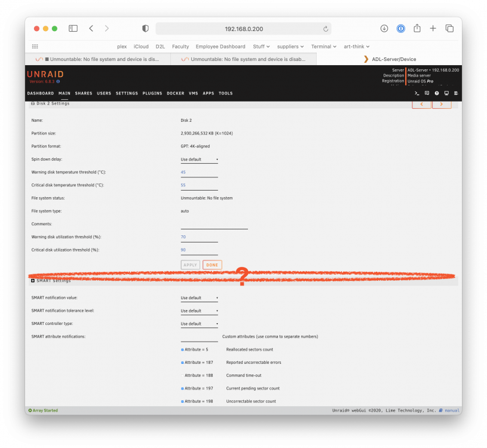
Task: Open the Unraid help icon
Action: (437, 93)
